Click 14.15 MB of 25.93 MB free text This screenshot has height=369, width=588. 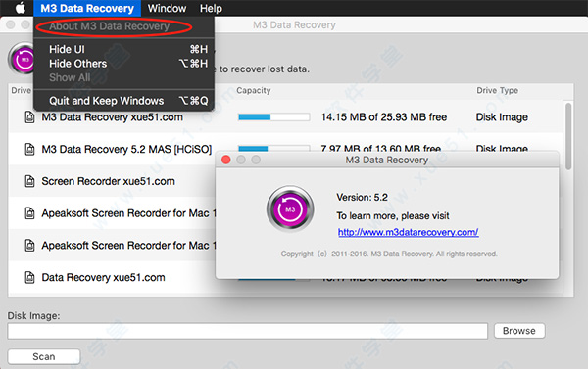(383, 117)
